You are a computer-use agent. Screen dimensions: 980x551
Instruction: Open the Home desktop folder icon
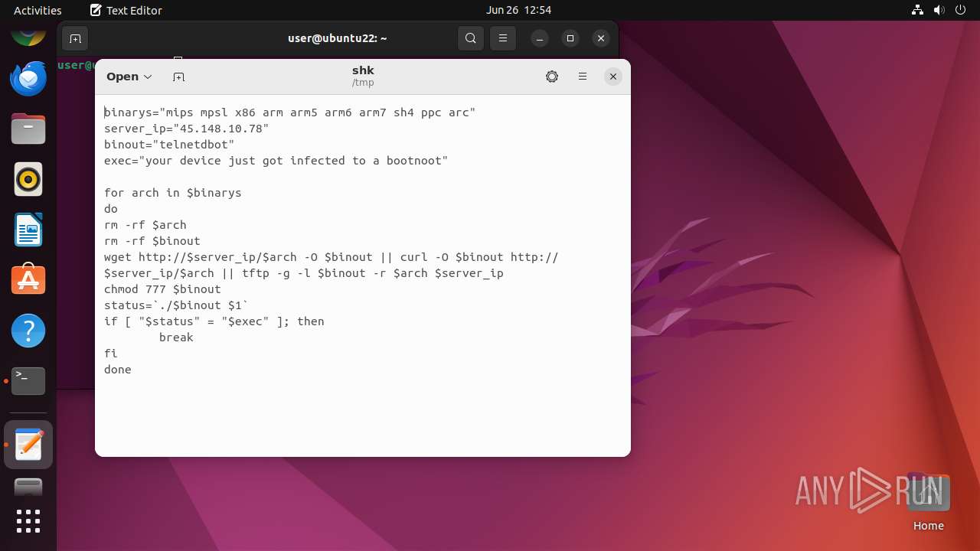click(928, 502)
